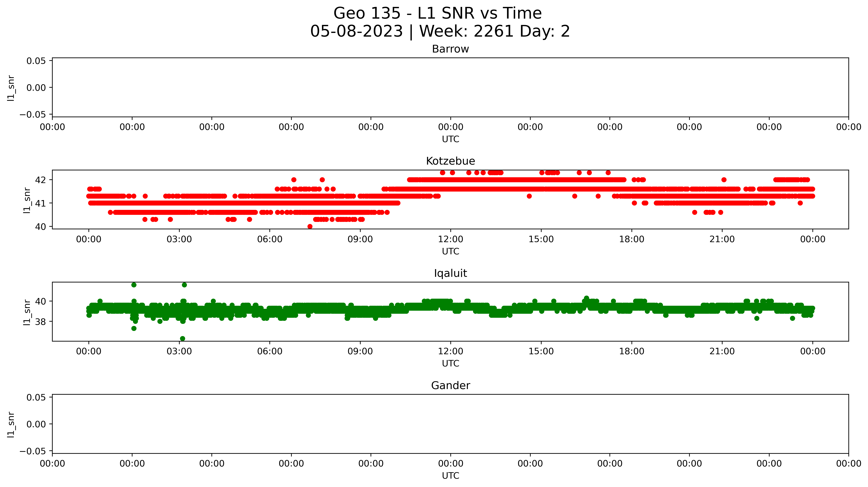This screenshot has height=487, width=868.
Task: Click the '0.05' y-tick in the Gander plot
Action: coord(36,397)
